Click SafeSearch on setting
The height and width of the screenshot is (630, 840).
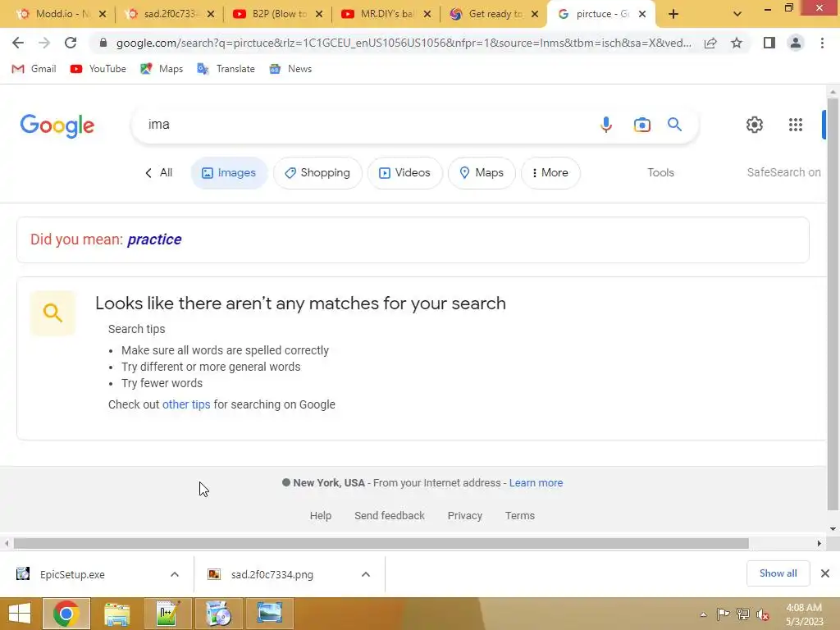783,172
